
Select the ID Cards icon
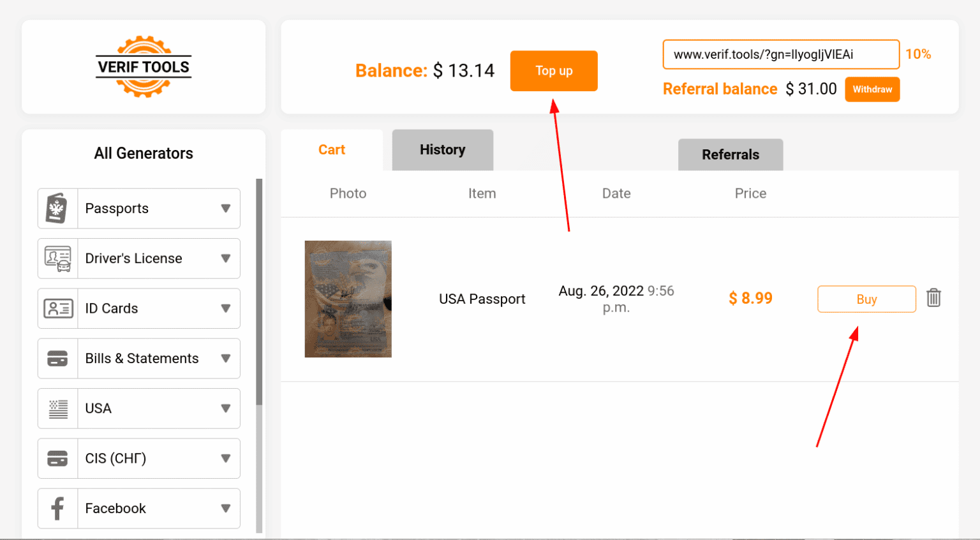coord(57,308)
